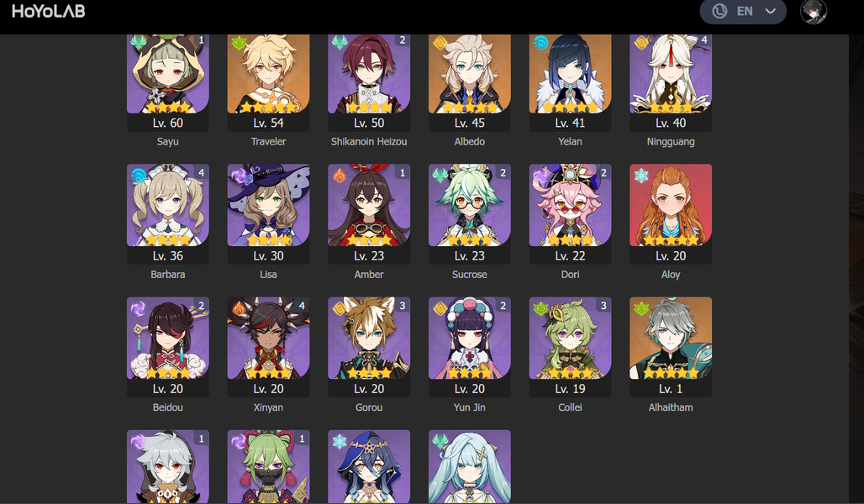Open the EN language dropdown
Screen dimensions: 864x504
[743, 12]
